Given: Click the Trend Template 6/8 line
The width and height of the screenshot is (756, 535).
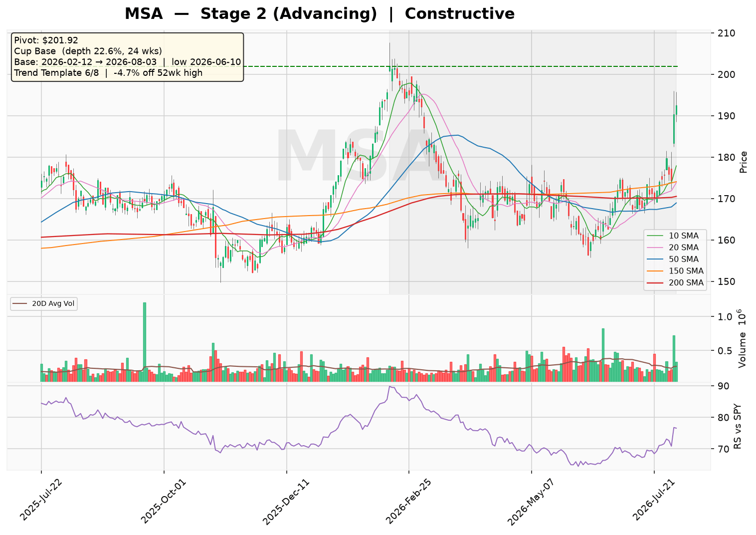Looking at the screenshot, I should tap(108, 73).
